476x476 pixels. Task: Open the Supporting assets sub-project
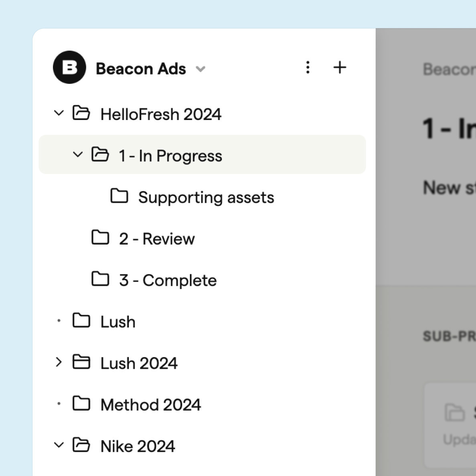[x=206, y=197]
